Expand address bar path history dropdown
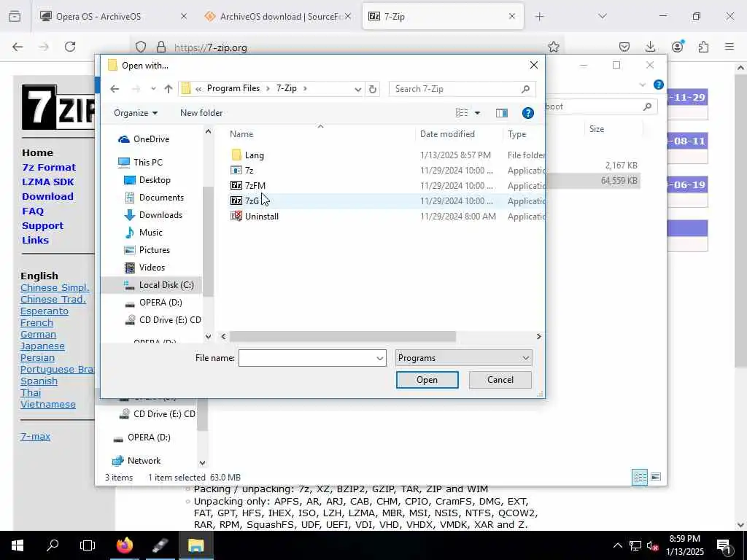747x560 pixels. pos(357,89)
